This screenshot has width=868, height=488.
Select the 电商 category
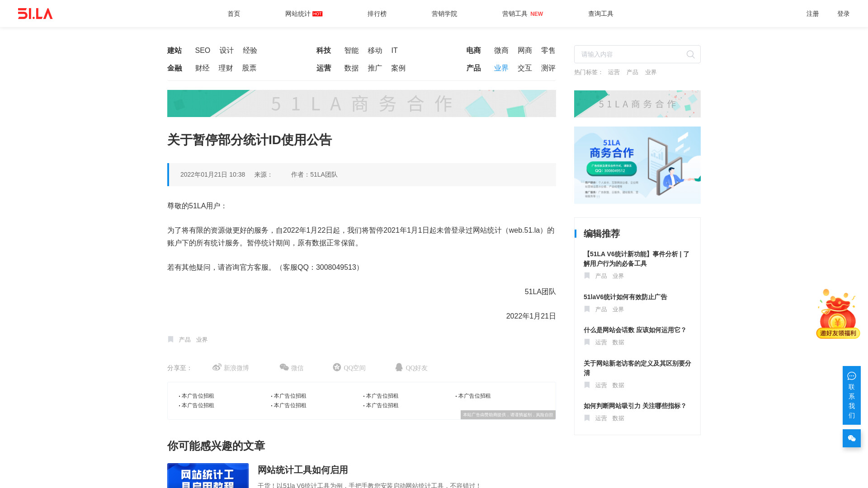pos(474,51)
